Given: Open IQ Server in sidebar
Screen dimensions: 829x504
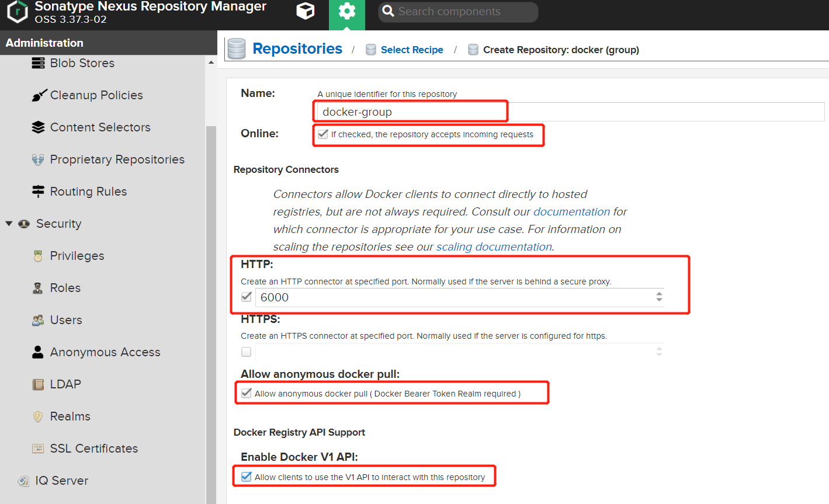Looking at the screenshot, I should tap(62, 481).
